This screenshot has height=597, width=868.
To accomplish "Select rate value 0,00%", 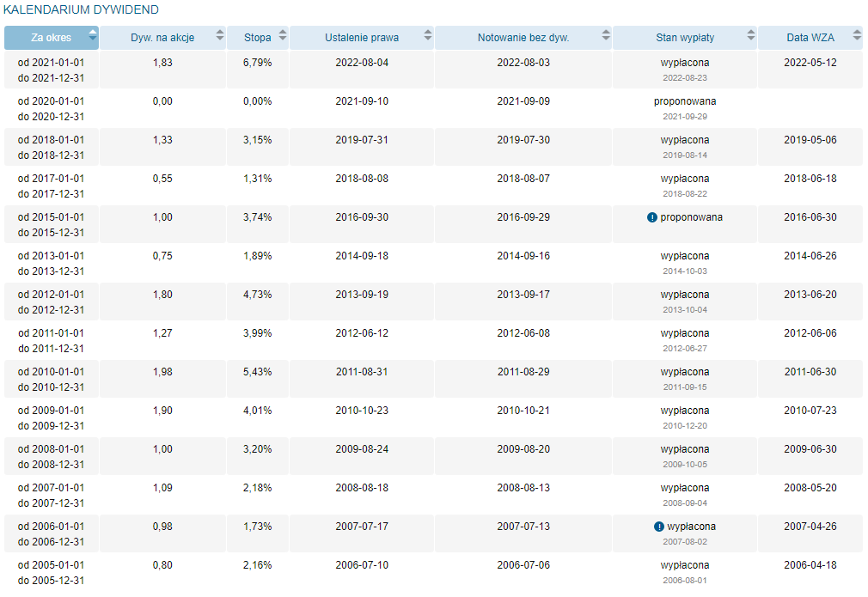I will (x=258, y=101).
